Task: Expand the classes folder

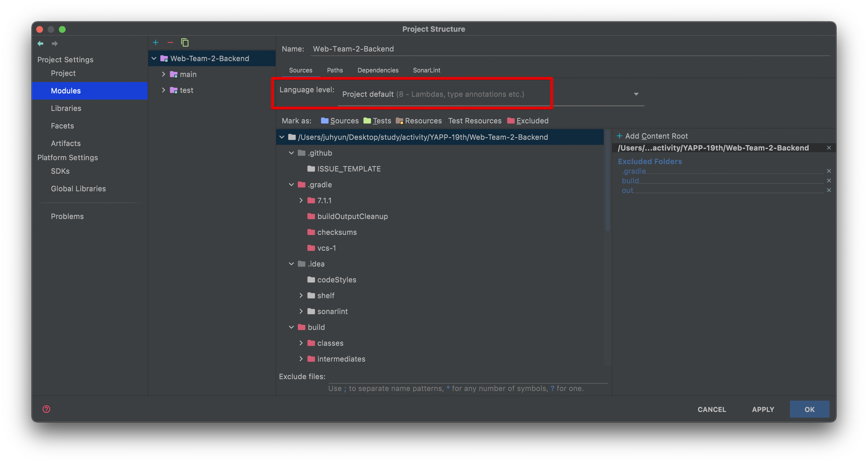Action: point(301,343)
